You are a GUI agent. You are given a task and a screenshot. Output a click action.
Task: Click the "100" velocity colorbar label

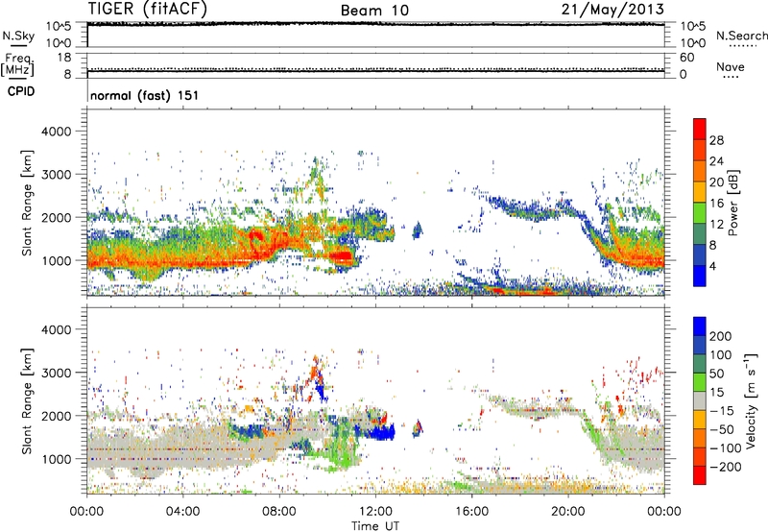pos(721,354)
